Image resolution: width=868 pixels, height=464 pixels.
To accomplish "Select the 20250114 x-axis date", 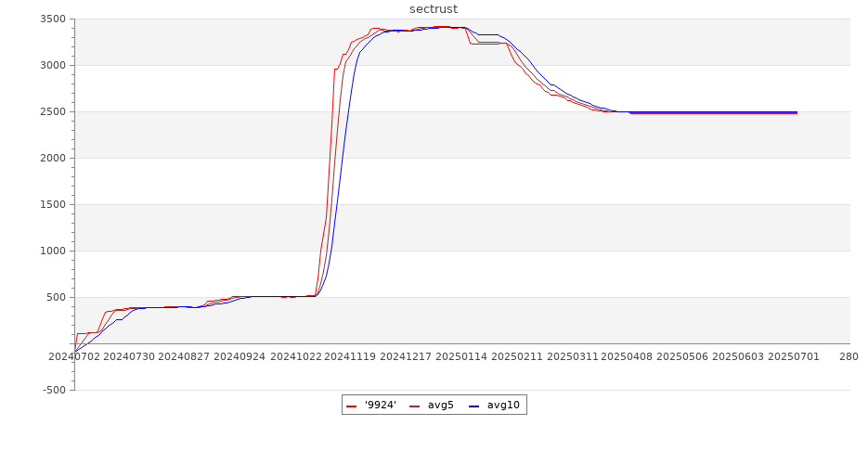I will tap(461, 356).
